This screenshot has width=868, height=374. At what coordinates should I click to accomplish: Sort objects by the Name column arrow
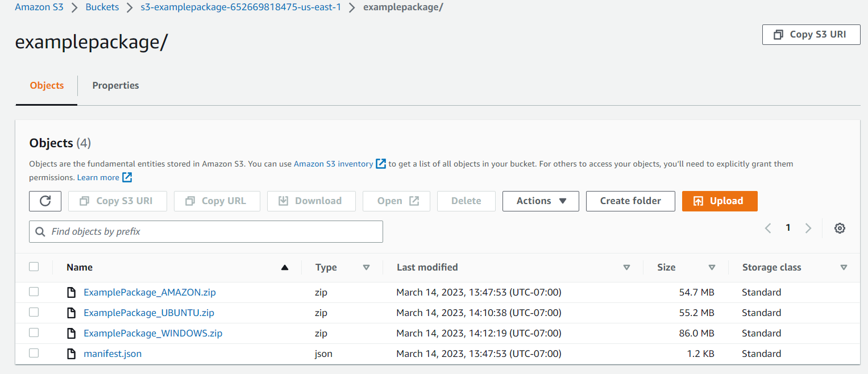284,267
